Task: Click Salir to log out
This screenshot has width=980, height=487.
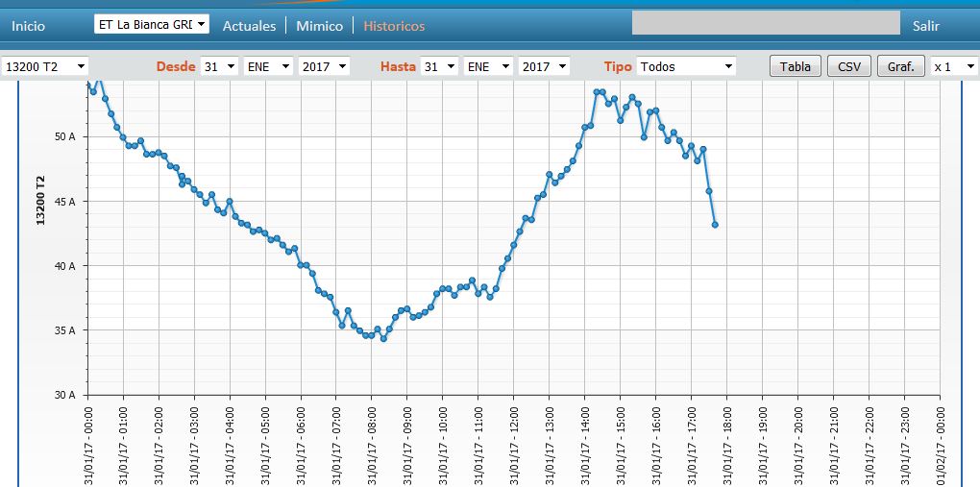Action: coord(925,26)
